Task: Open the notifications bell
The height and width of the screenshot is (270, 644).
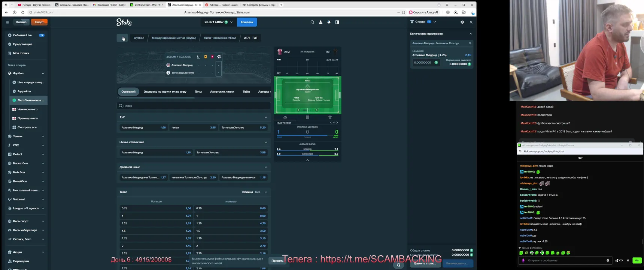Action: 329,22
